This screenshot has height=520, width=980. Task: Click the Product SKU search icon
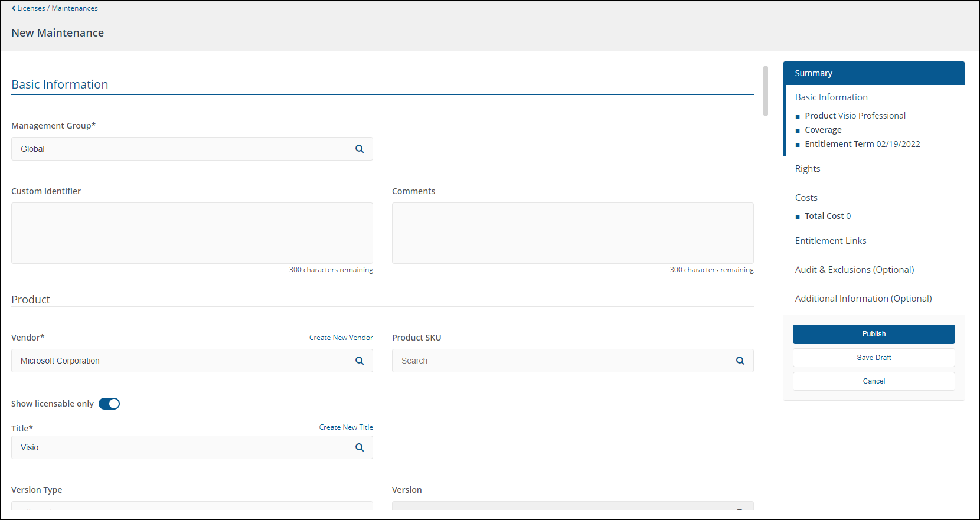point(740,361)
